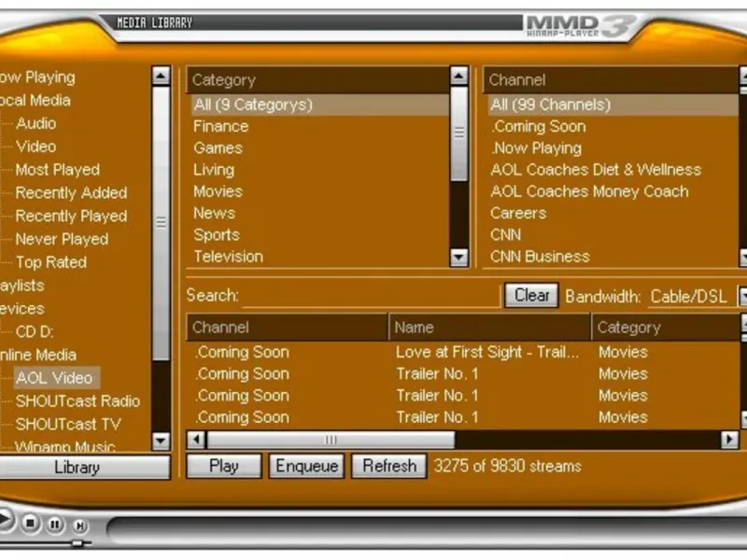Select the Television category
This screenshot has width=747, height=560.
point(228,257)
